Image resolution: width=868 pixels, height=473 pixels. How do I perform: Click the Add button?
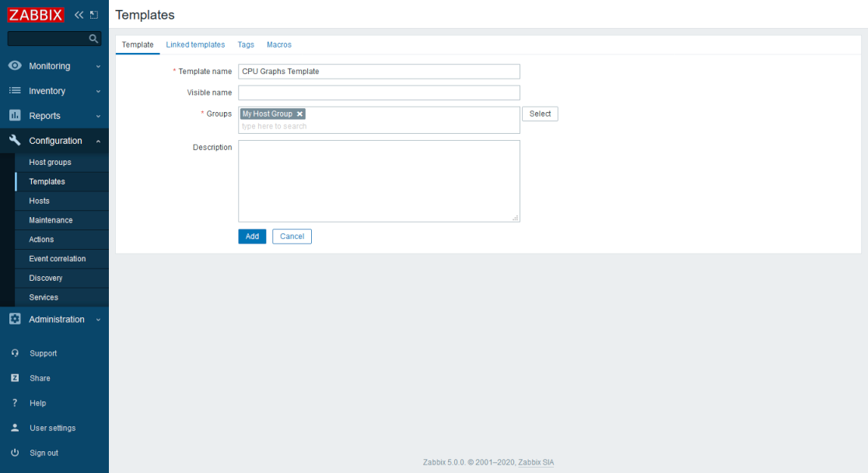point(253,236)
